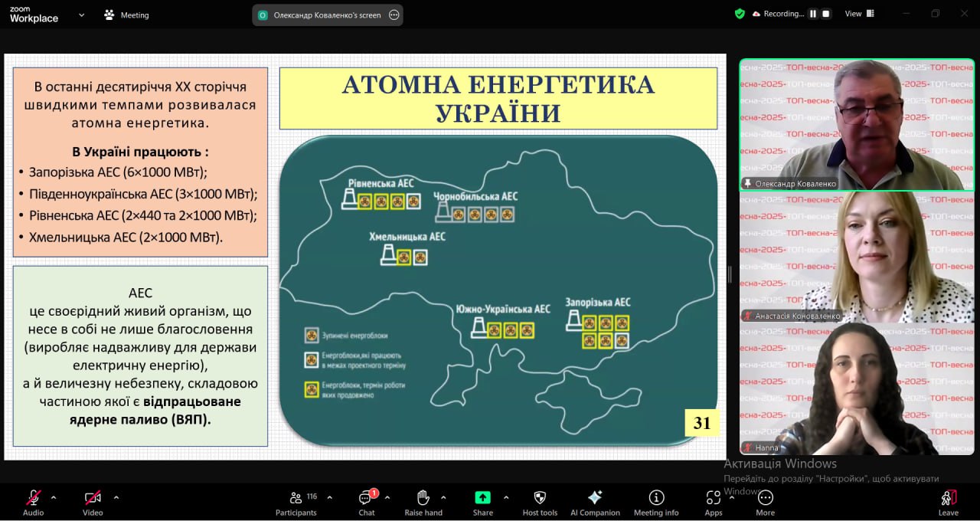Image resolution: width=980 pixels, height=521 pixels.
Task: Expand sharing options arrow beside Share
Action: click(x=506, y=497)
